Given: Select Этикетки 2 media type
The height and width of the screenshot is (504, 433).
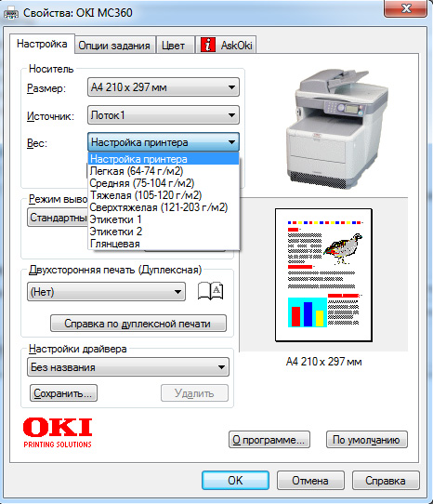Looking at the screenshot, I should click(164, 232).
